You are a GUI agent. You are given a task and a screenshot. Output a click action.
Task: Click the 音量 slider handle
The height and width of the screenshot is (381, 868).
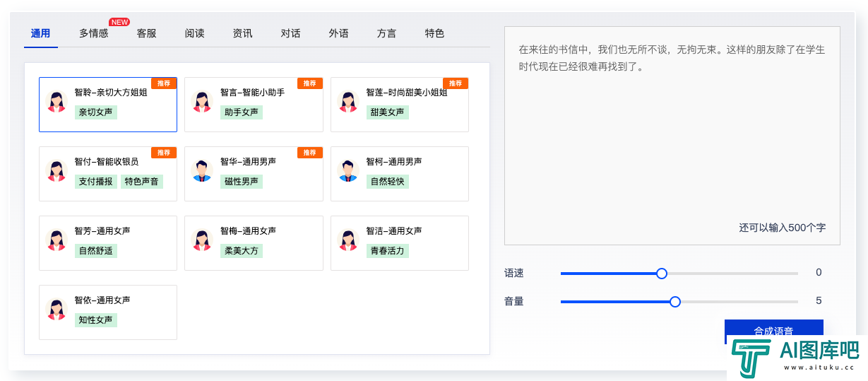[675, 302]
